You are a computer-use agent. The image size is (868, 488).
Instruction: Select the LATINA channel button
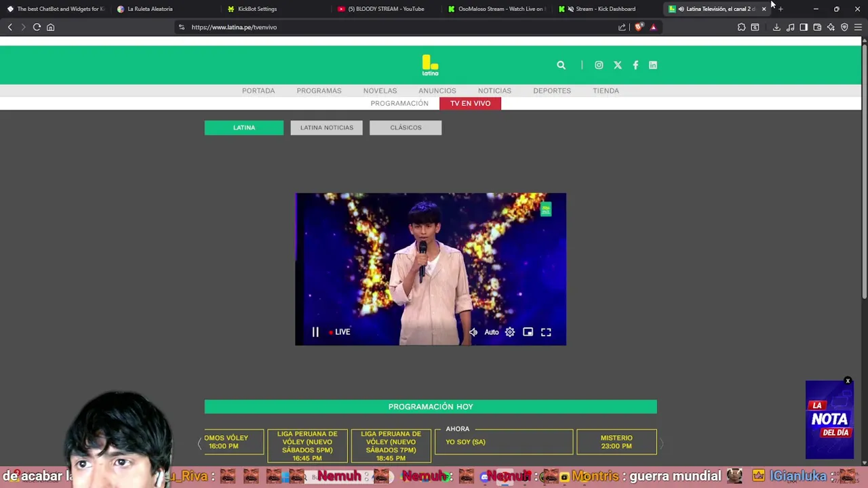tap(244, 127)
